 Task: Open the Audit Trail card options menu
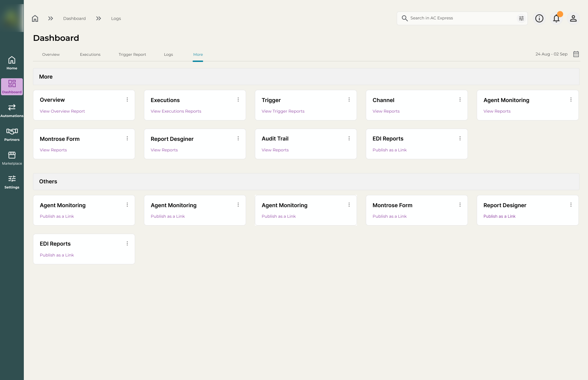pos(349,138)
